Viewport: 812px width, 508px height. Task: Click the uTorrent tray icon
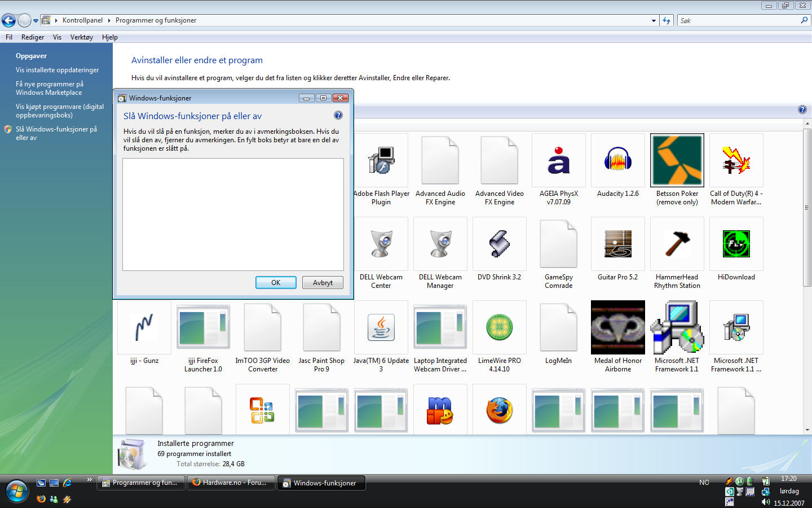pyautogui.click(x=739, y=481)
